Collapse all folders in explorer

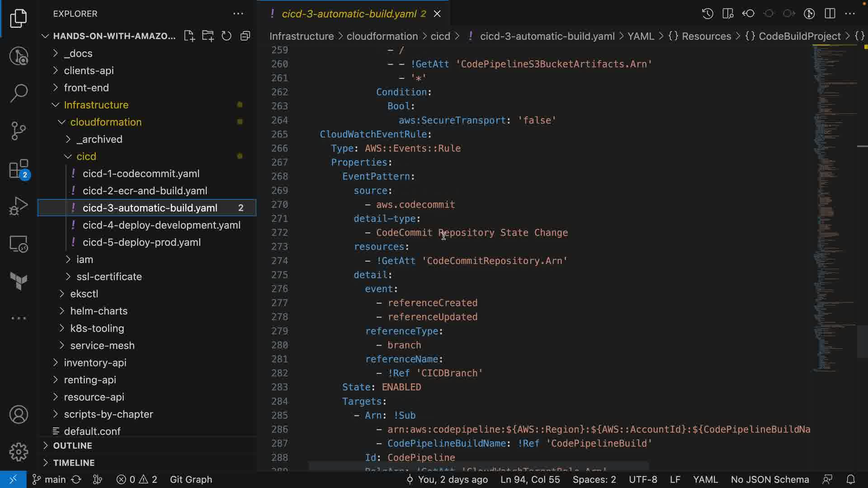point(245,36)
